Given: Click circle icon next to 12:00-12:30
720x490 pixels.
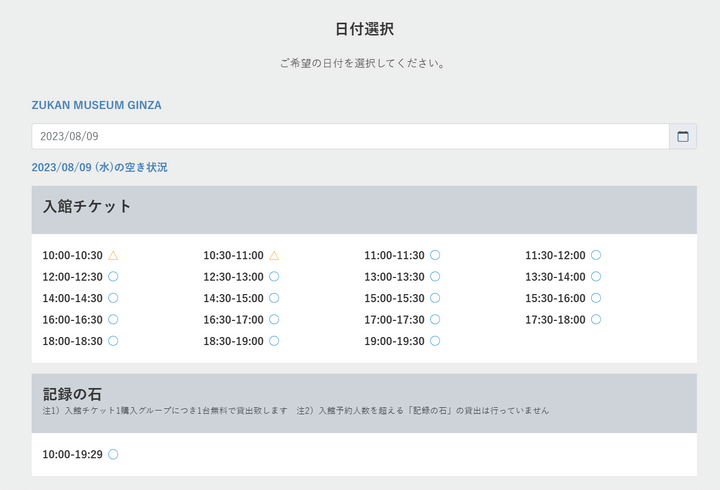Looking at the screenshot, I should click(113, 276).
